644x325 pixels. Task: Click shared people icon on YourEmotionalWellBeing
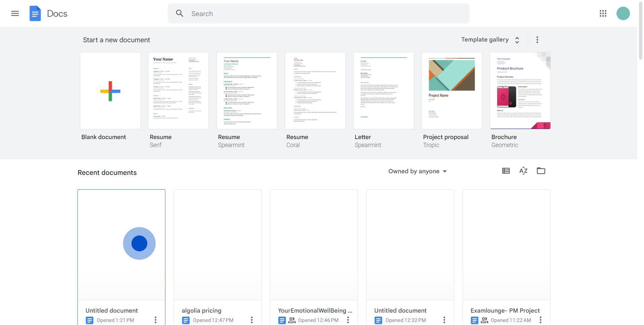(292, 320)
